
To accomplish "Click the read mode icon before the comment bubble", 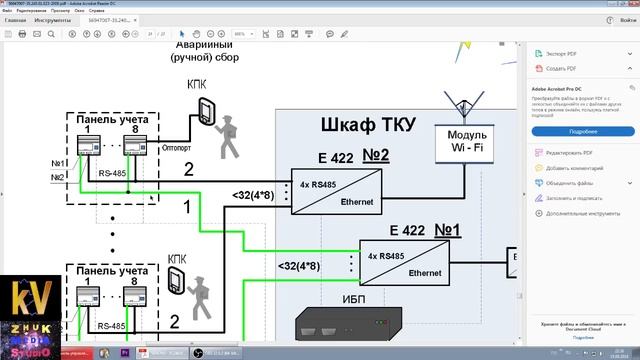I will pos(309,34).
